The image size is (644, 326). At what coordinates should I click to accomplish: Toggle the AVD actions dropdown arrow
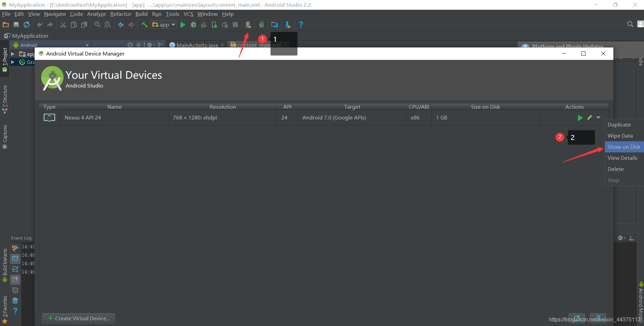pyautogui.click(x=598, y=117)
